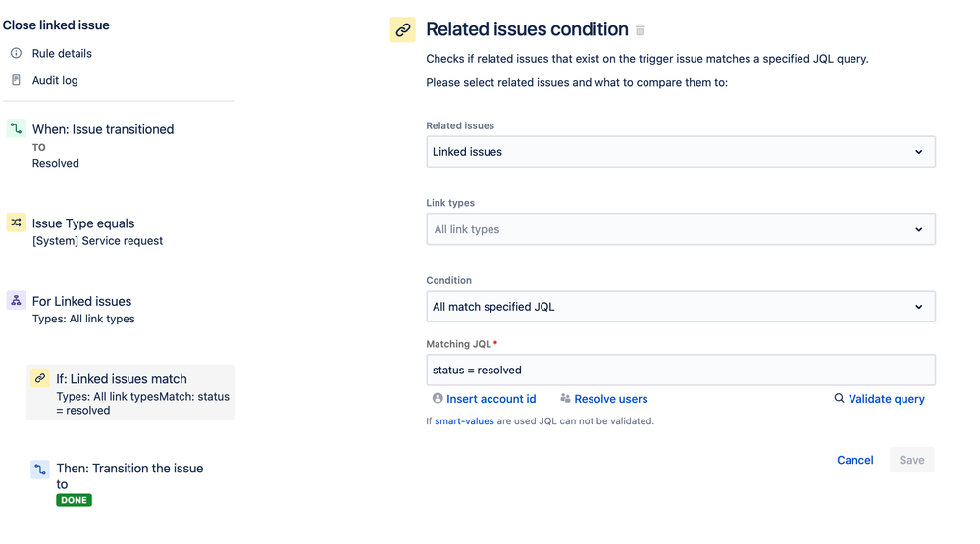
Task: Open the Related issues dropdown
Action: (681, 152)
